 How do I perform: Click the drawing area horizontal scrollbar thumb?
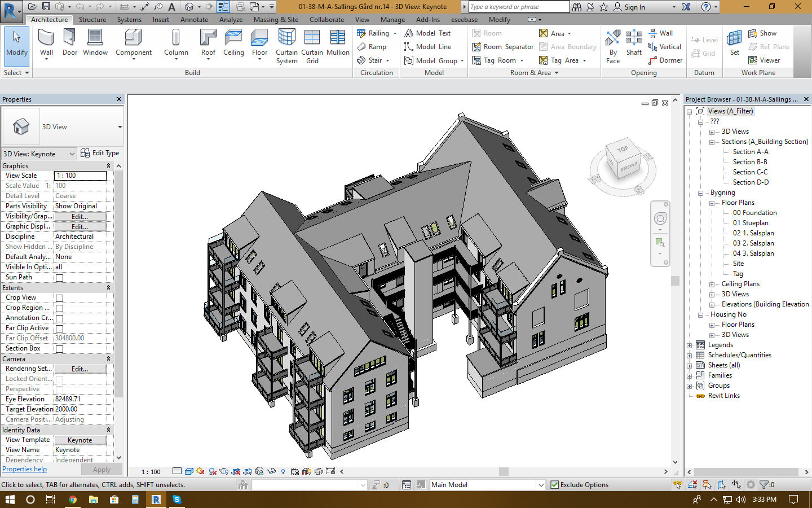click(504, 471)
